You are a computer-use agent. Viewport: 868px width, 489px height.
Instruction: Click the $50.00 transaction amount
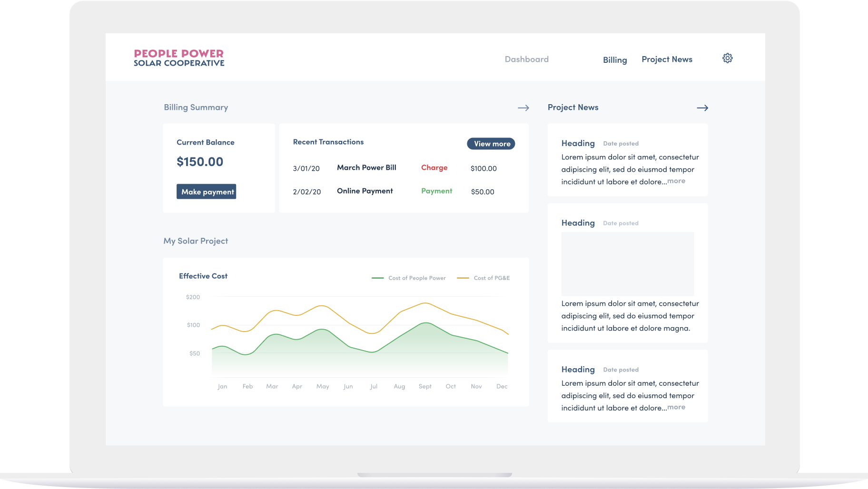click(x=483, y=192)
